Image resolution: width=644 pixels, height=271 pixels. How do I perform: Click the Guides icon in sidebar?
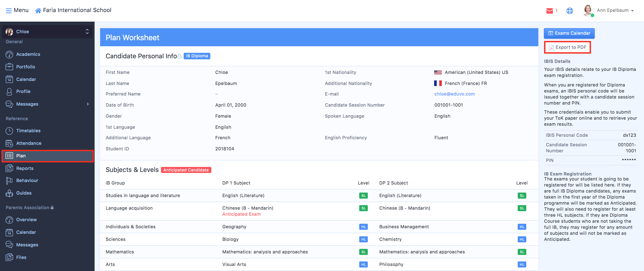[9, 193]
